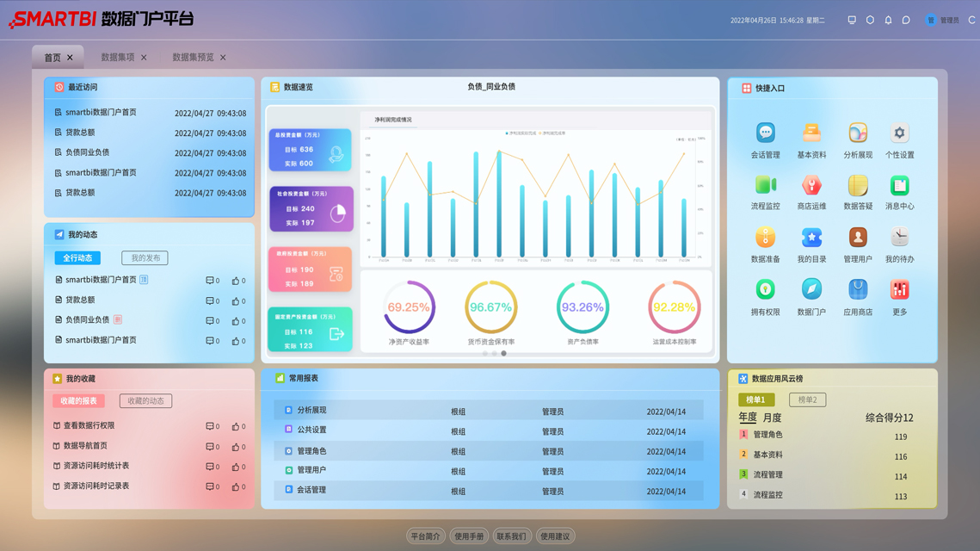Click the 更多 shortcut icon
This screenshot has width=980, height=551.
[899, 290]
